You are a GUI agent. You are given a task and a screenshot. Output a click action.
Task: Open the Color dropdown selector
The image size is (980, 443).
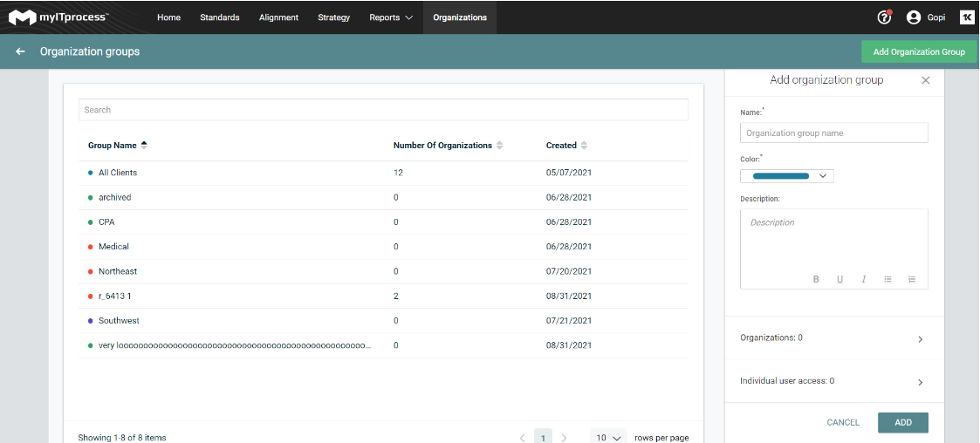coord(786,176)
